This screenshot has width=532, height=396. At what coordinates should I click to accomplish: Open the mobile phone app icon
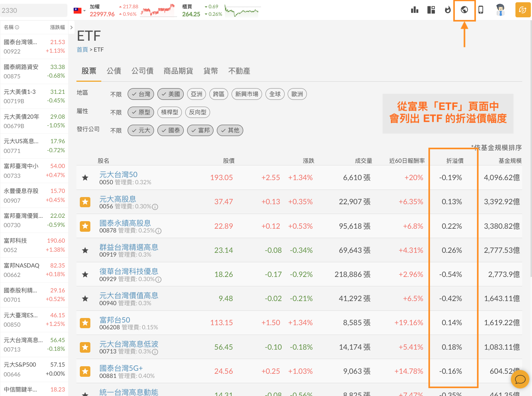pos(481,10)
